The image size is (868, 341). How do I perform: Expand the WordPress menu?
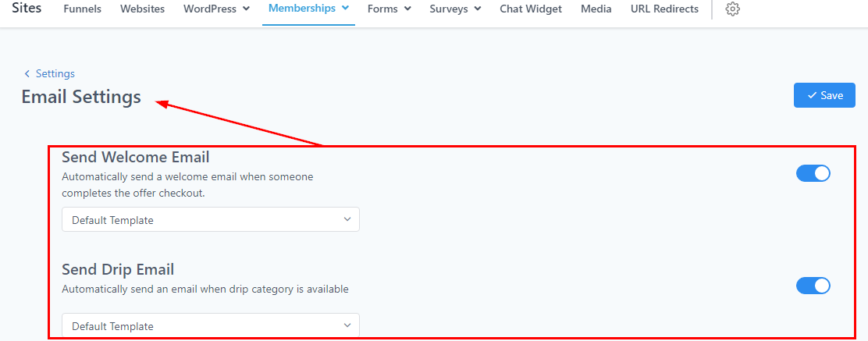[x=216, y=9]
